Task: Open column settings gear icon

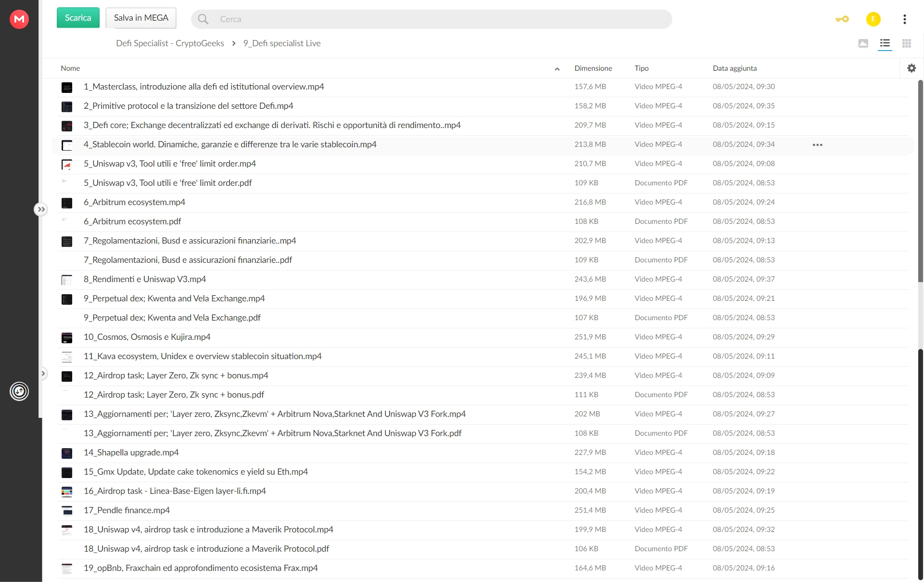Action: 911,68
